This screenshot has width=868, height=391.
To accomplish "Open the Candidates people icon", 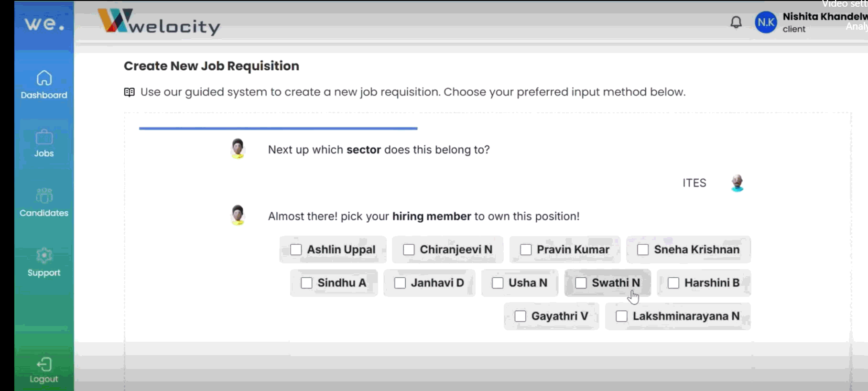I will click(44, 196).
